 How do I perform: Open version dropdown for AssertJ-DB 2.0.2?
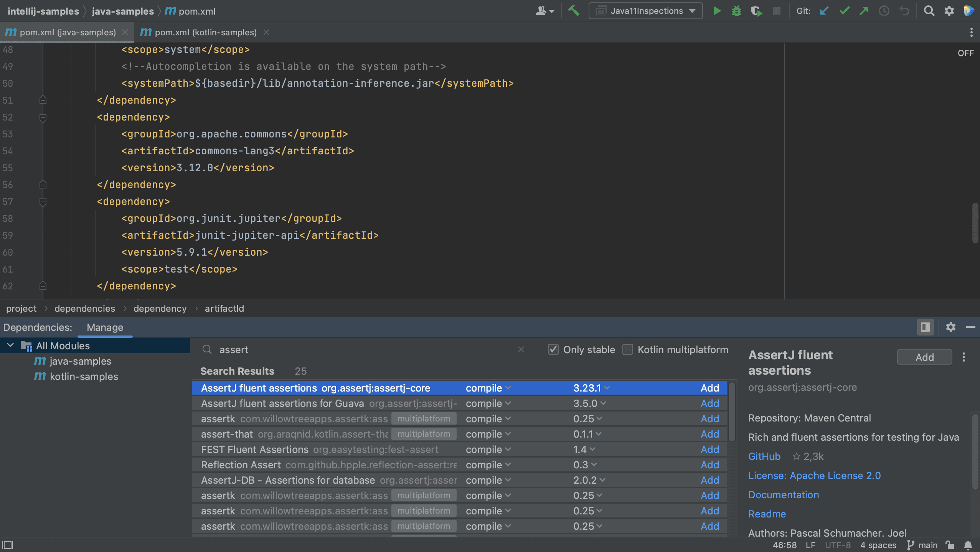coord(589,480)
